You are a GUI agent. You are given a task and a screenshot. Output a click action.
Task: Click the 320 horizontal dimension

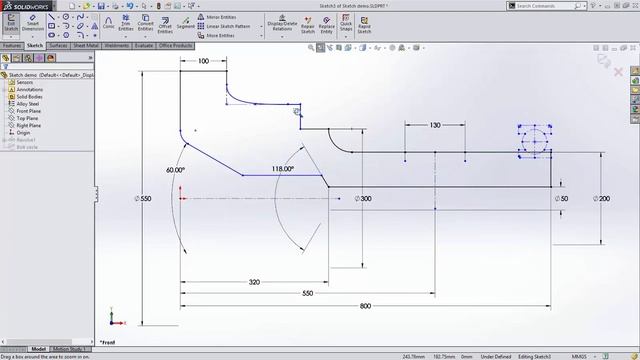click(254, 282)
